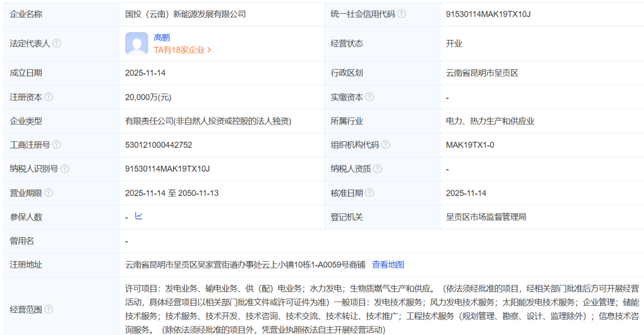Click the legal representative avatar image
Image resolution: width=644 pixels, height=335 pixels.
[x=137, y=44]
